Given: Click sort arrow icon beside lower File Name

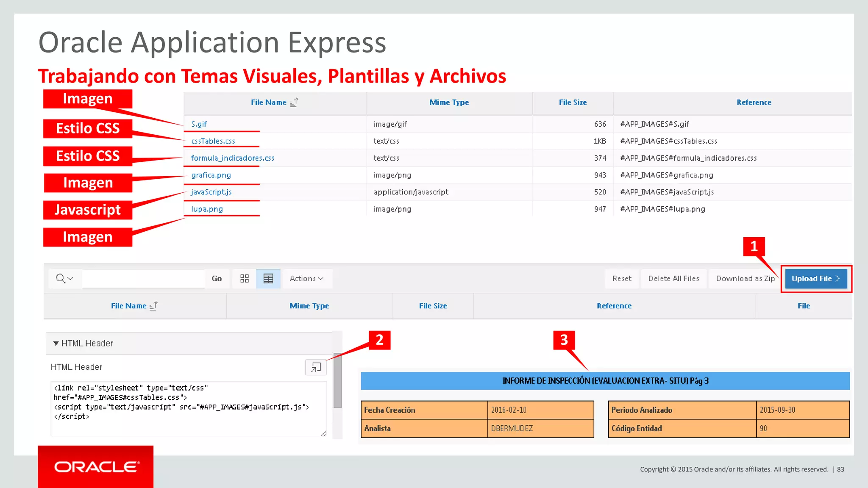Looking at the screenshot, I should 154,305.
